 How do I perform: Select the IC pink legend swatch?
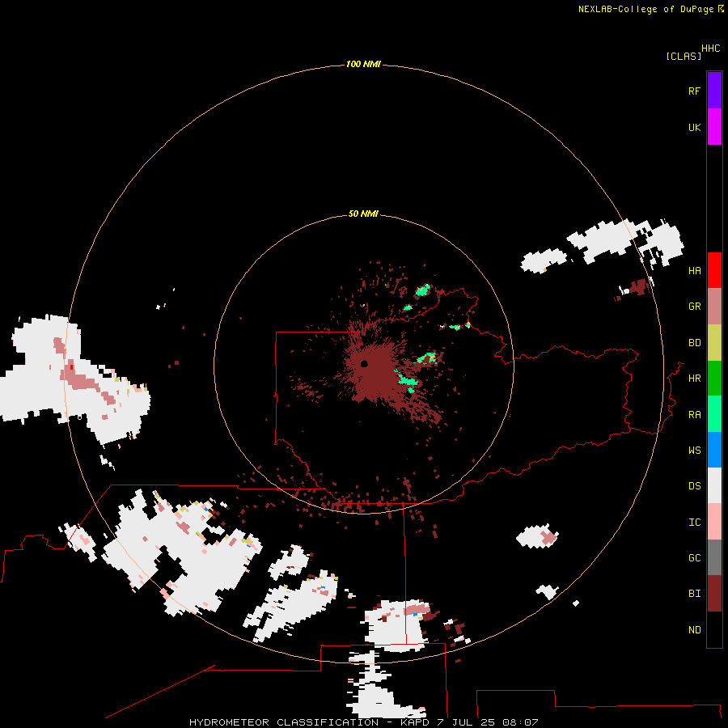click(714, 522)
